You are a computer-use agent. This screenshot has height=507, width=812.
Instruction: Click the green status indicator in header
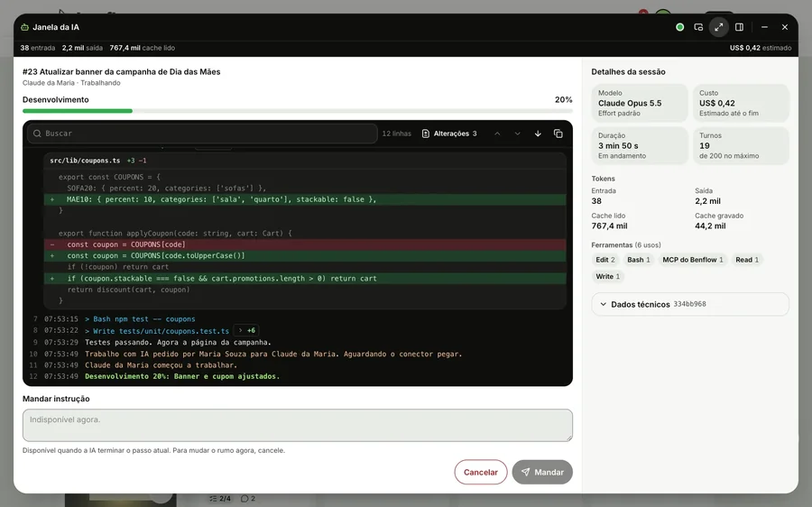[x=680, y=27]
